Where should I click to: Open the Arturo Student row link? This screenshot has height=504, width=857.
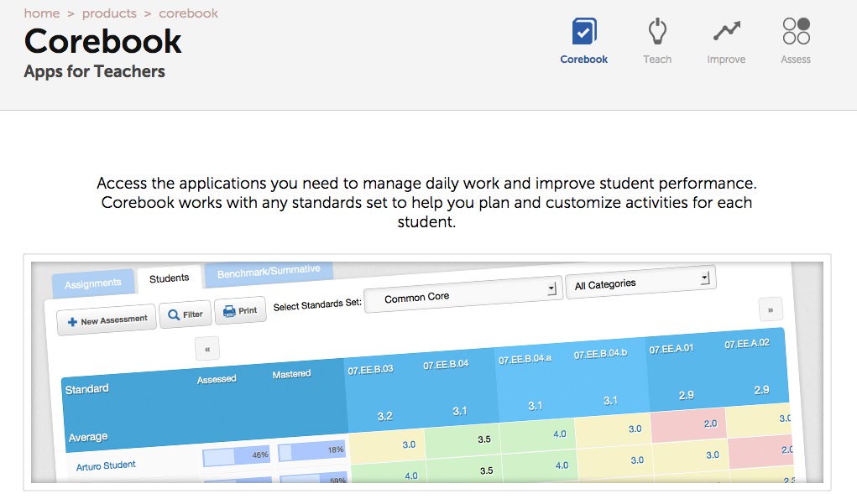pos(106,465)
